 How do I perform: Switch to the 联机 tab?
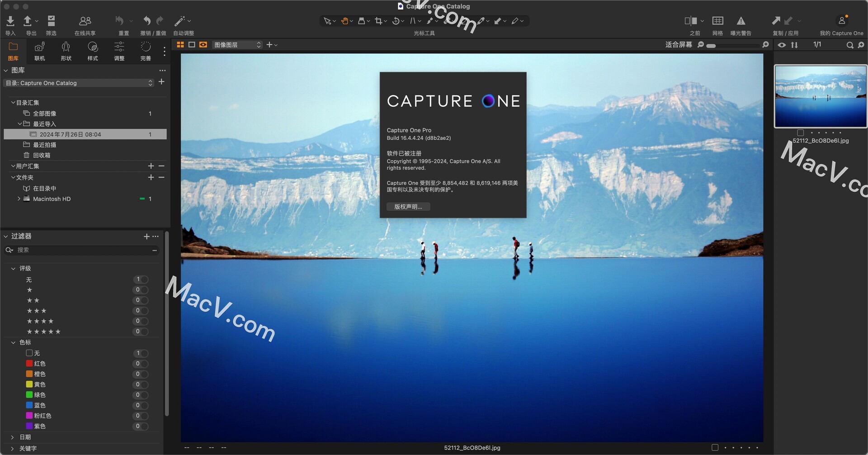click(39, 51)
